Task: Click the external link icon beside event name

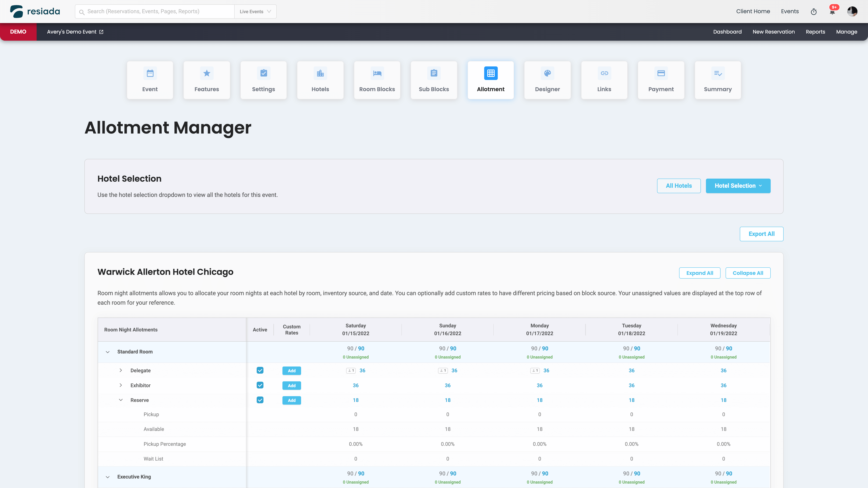Action: (x=101, y=32)
